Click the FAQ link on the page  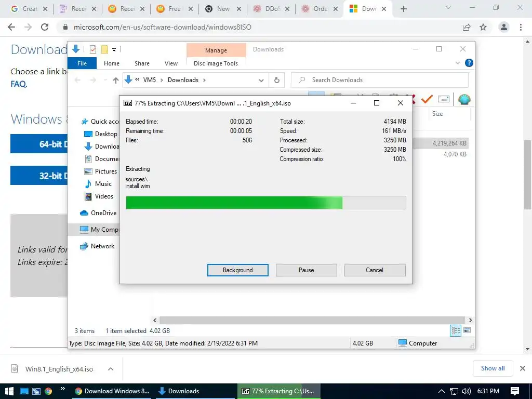[x=18, y=84]
